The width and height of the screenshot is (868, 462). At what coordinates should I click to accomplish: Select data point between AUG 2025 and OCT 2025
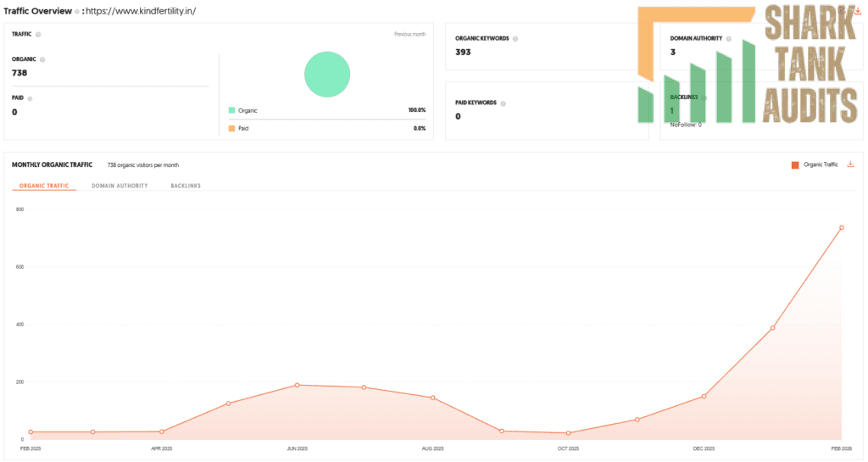[x=502, y=431]
